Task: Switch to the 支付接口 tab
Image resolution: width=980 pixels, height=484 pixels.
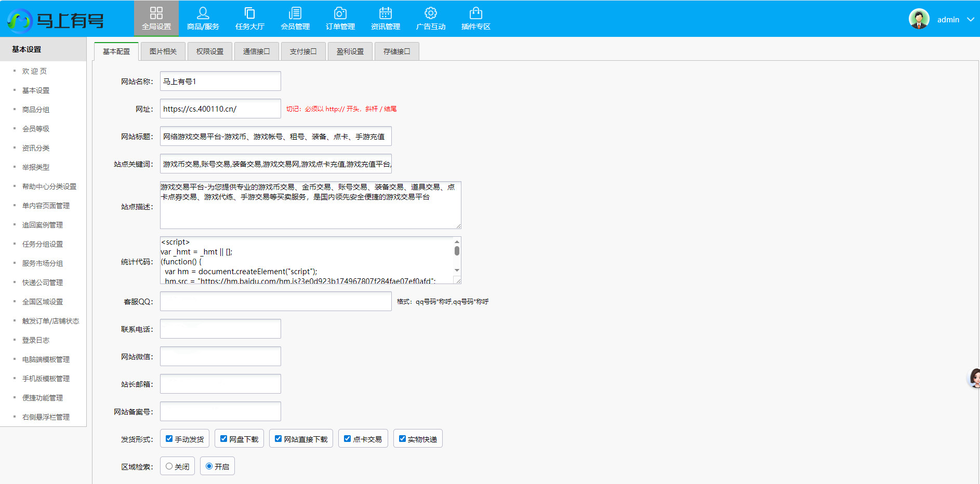Action: (303, 51)
